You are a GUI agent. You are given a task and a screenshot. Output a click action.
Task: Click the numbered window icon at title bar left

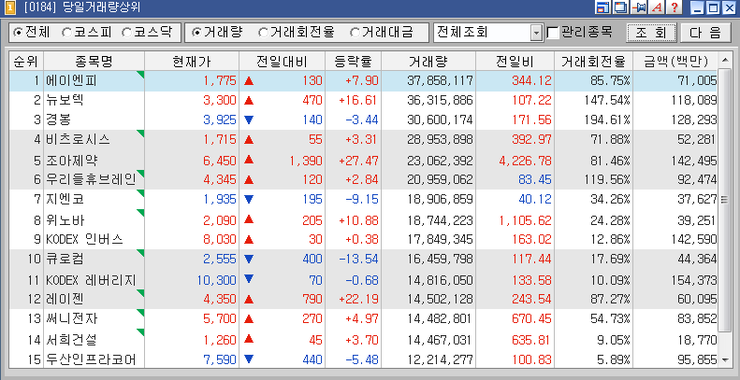coord(11,7)
